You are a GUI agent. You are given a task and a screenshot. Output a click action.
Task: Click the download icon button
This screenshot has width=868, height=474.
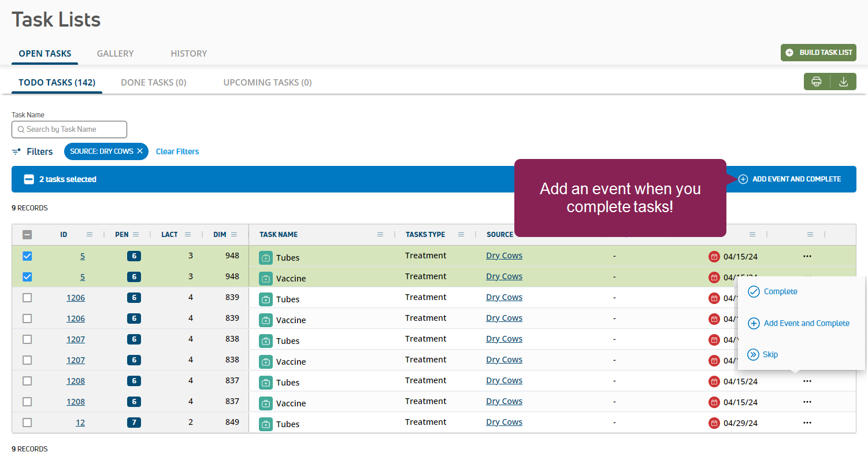pyautogui.click(x=843, y=82)
